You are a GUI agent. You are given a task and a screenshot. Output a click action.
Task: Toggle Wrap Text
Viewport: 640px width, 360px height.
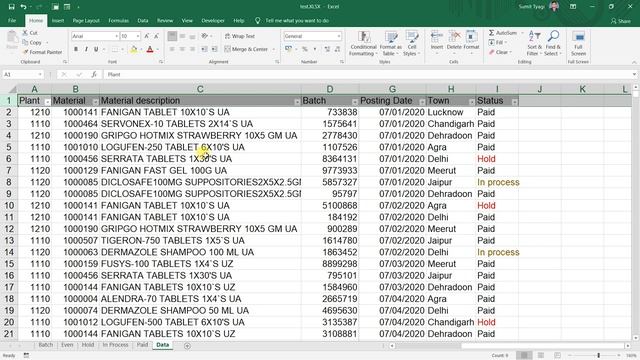coord(240,36)
